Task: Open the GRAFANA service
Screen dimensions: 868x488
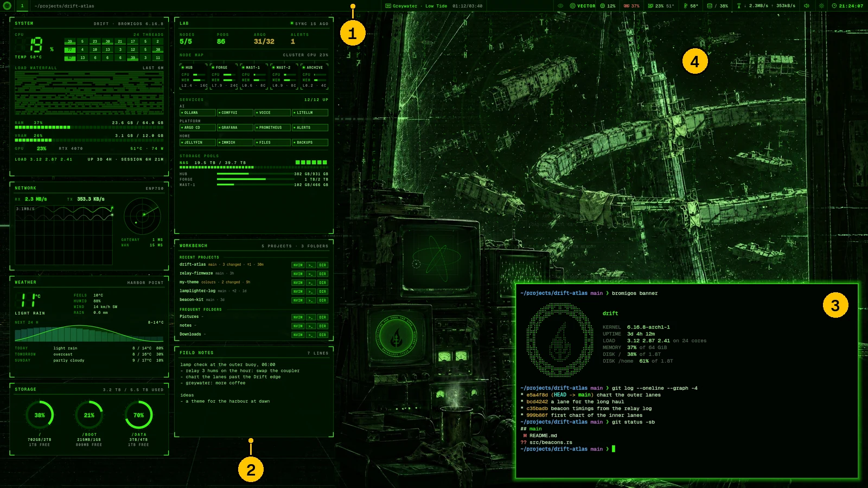Action: 235,127
